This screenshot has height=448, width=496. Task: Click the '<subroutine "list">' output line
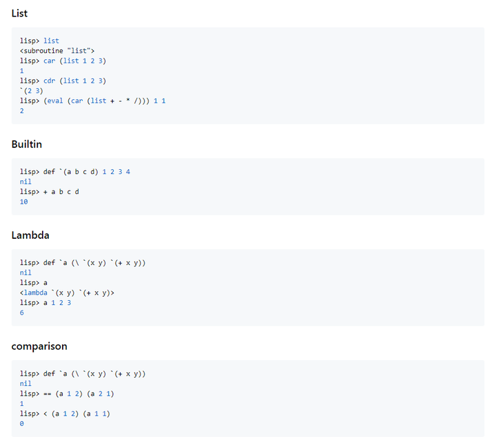[57, 51]
